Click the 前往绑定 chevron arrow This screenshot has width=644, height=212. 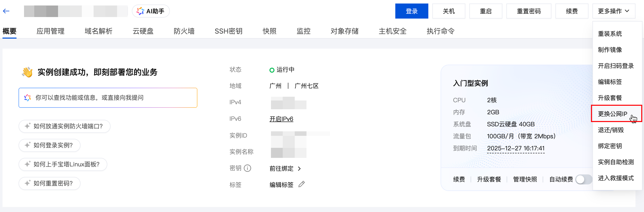pos(299,169)
